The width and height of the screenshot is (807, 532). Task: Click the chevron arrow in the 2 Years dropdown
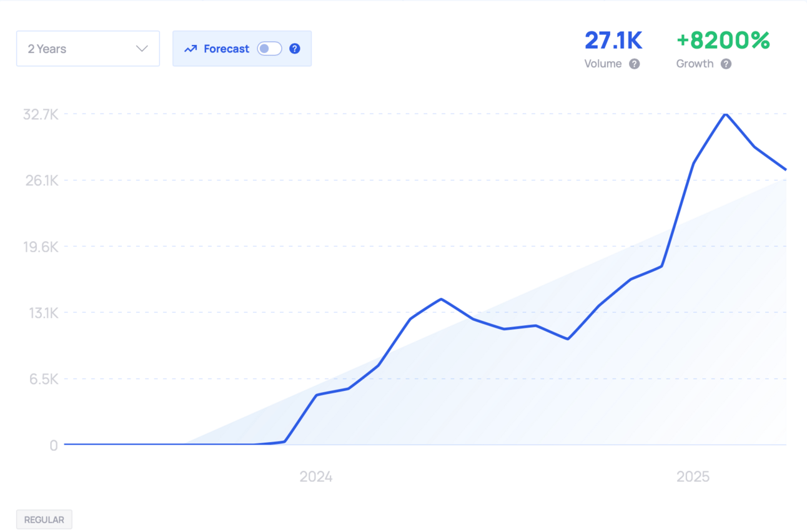point(142,49)
